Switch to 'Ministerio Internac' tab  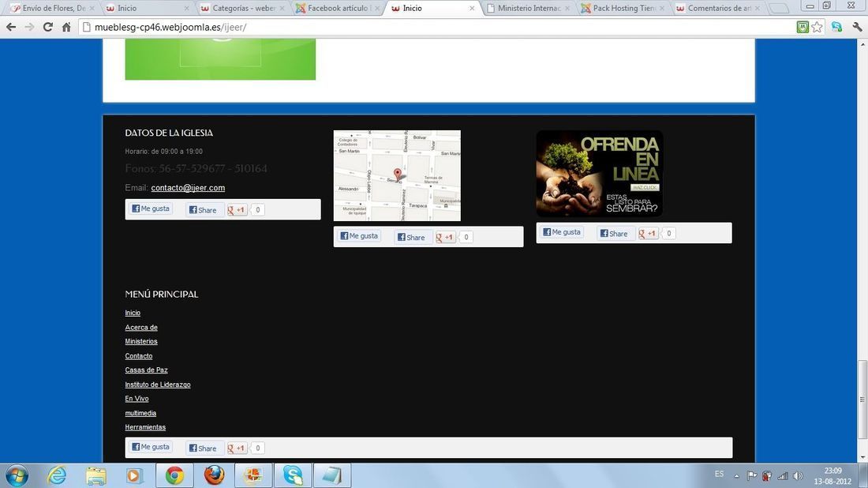pos(529,9)
